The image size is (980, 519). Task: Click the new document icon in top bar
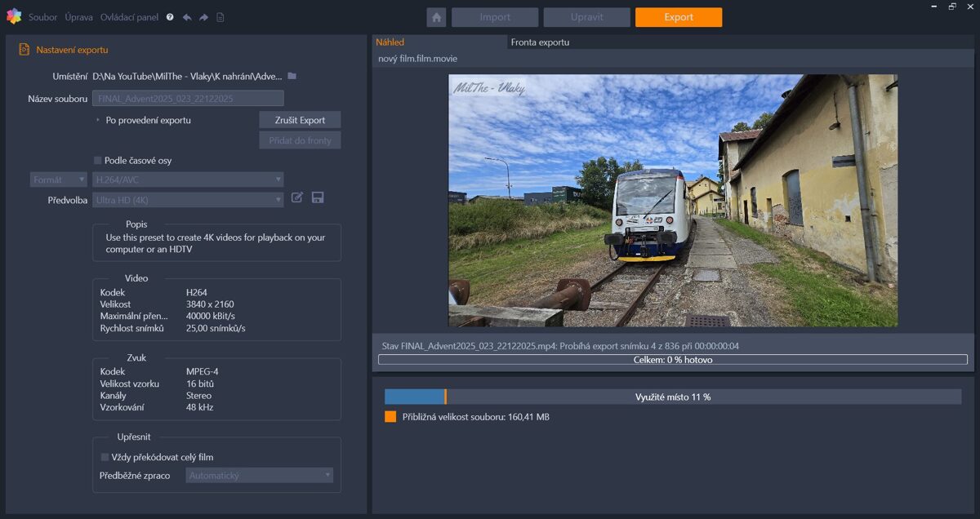tap(220, 17)
